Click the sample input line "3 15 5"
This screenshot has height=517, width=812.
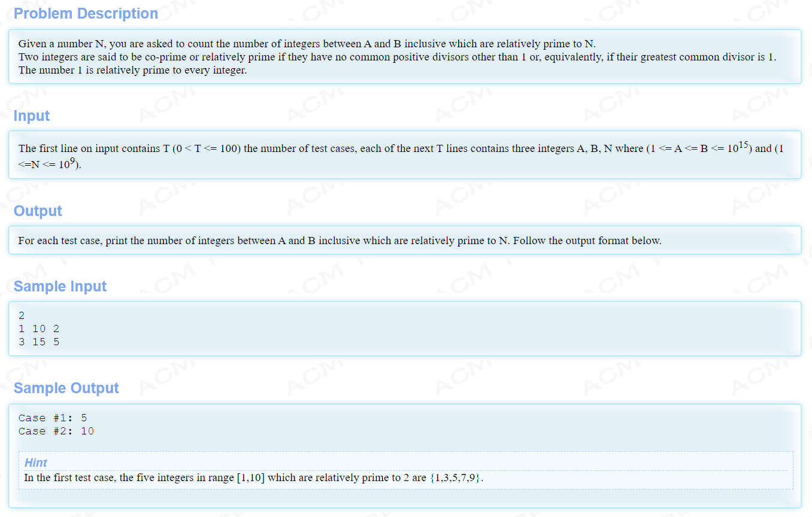(39, 342)
